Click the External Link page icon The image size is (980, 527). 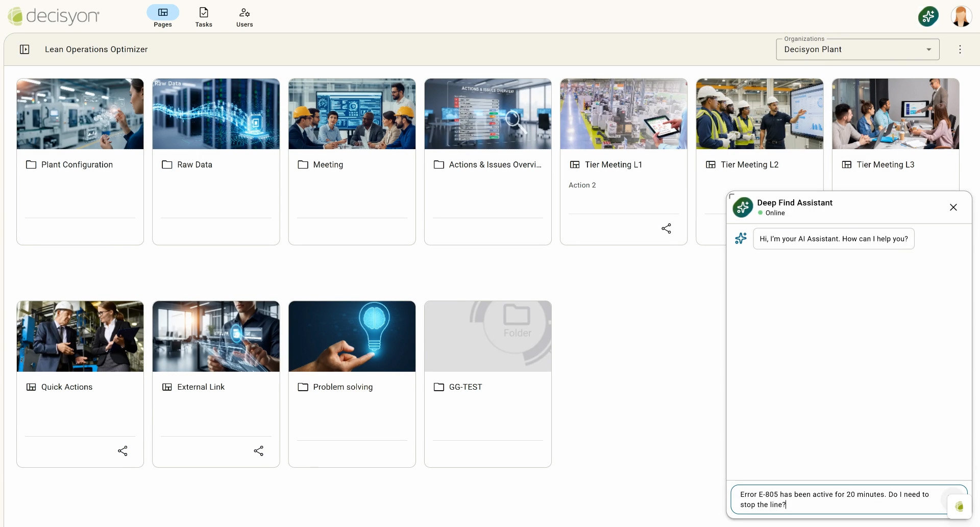click(167, 387)
